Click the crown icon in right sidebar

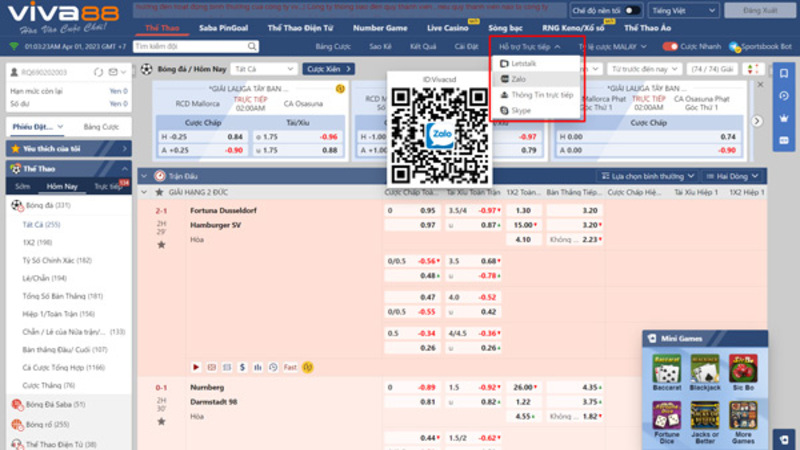click(784, 118)
